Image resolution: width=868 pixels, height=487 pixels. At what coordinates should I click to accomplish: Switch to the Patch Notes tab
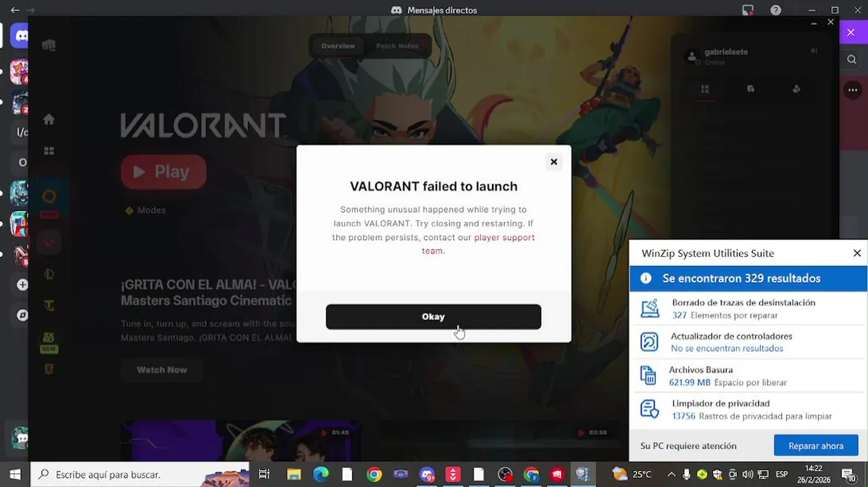click(x=397, y=46)
